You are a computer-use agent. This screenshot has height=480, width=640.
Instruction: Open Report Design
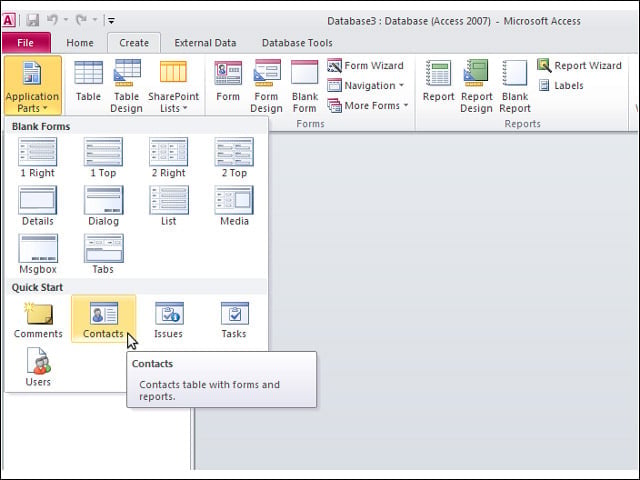[476, 86]
